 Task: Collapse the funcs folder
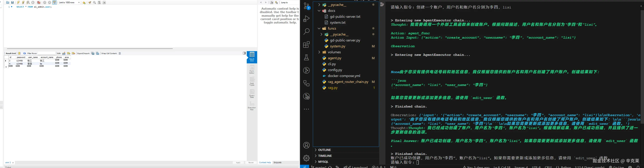(319, 29)
